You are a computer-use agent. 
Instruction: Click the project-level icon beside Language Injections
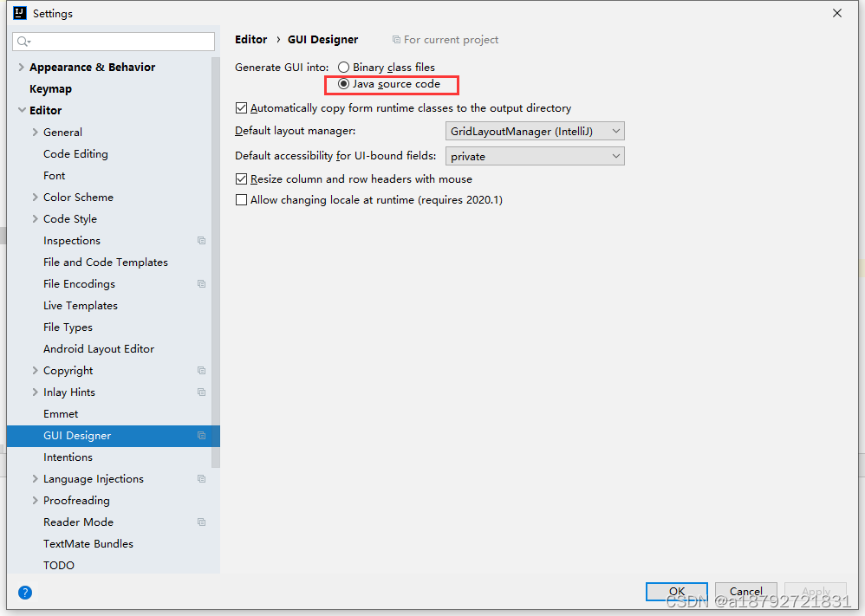pos(201,479)
